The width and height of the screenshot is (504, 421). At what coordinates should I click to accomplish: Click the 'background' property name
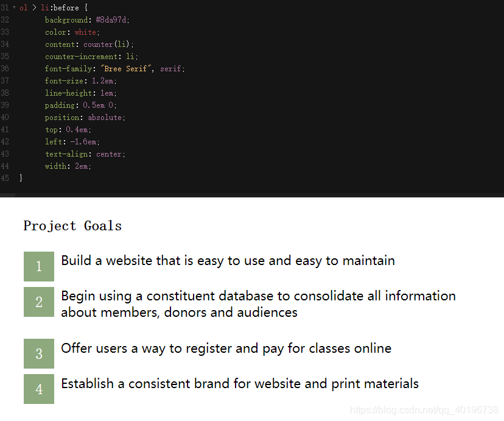point(66,20)
